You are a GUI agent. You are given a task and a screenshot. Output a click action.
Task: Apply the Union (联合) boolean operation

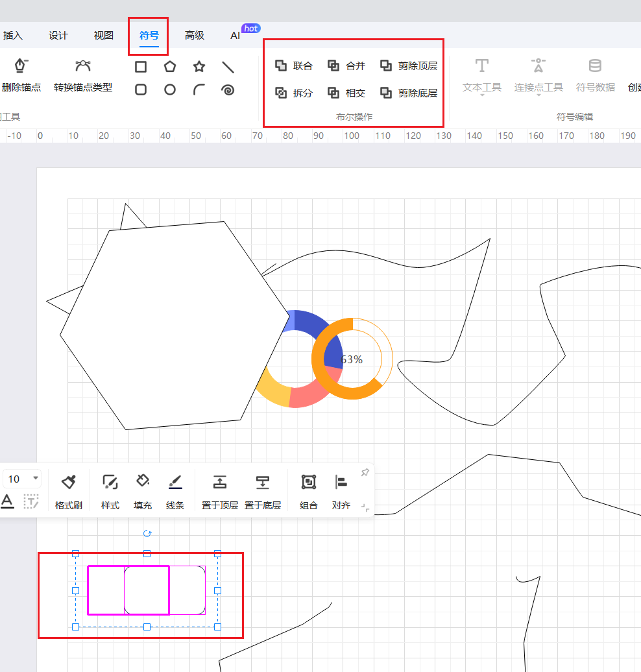pos(294,66)
